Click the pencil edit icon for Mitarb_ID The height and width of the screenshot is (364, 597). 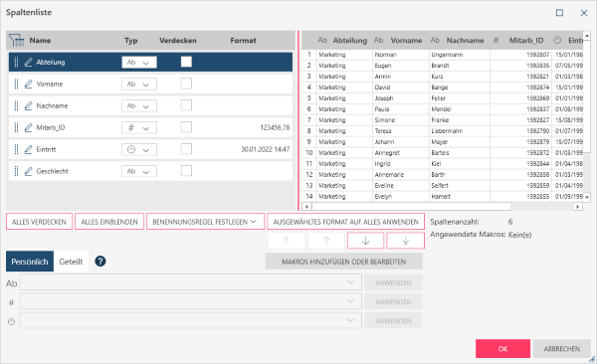coord(28,127)
